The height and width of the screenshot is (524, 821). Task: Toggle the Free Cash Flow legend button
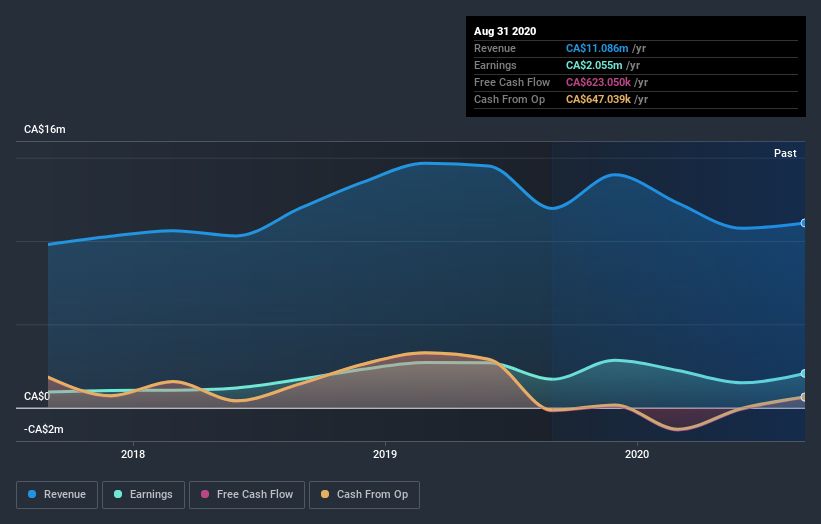pos(247,495)
